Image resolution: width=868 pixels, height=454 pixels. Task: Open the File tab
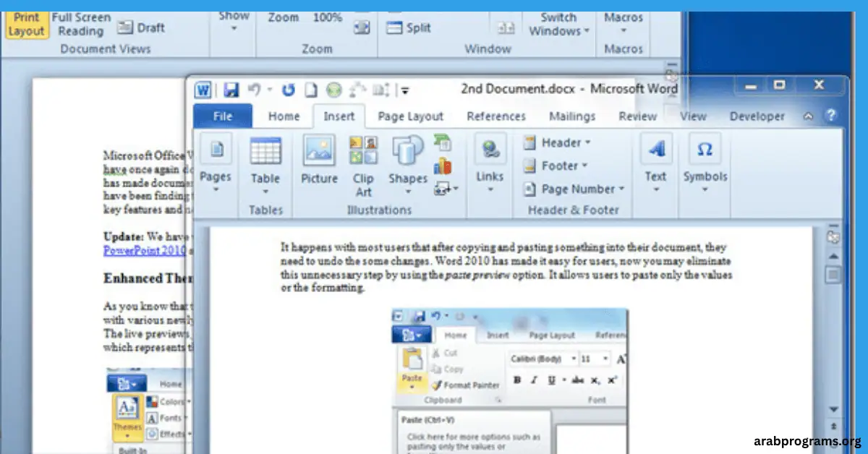click(x=223, y=116)
